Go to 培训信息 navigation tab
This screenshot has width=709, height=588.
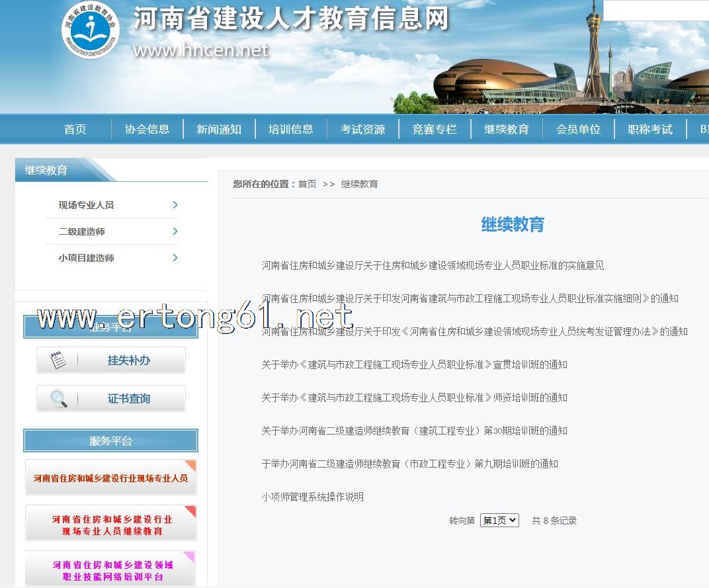(x=290, y=130)
